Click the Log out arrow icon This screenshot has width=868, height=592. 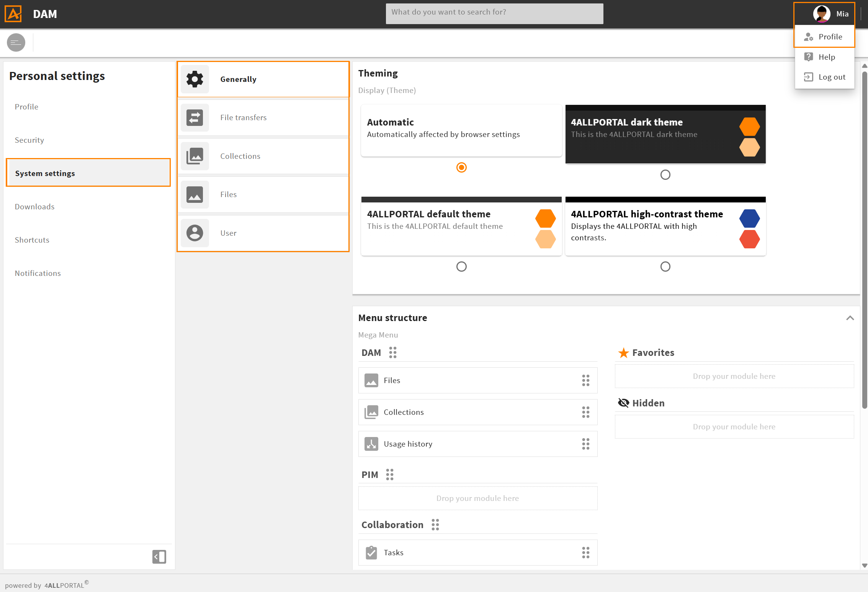(809, 77)
